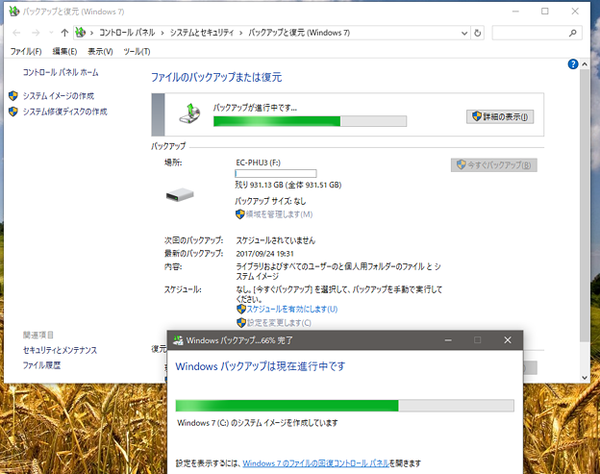Go up one level arrow
The width and height of the screenshot is (600, 474).
[64, 33]
